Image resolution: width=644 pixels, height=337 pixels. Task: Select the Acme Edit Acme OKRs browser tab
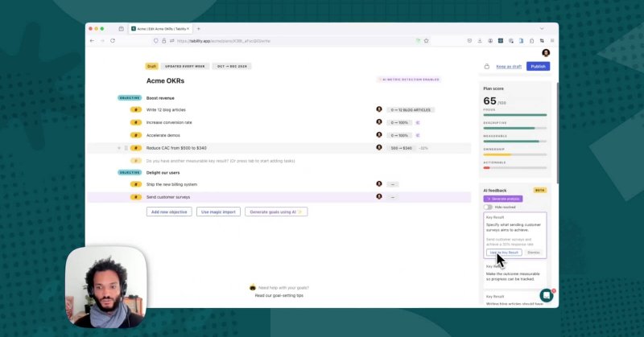159,29
